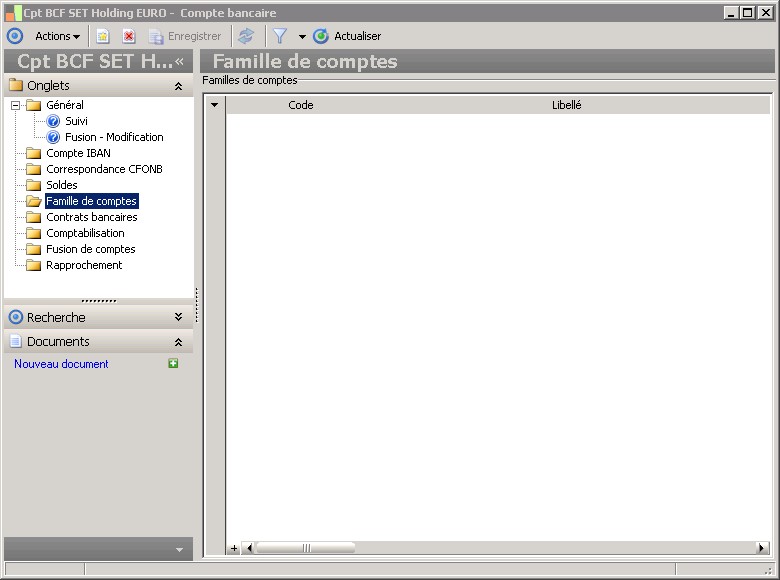
Task: Select Famille de comptes in tree
Action: click(92, 201)
